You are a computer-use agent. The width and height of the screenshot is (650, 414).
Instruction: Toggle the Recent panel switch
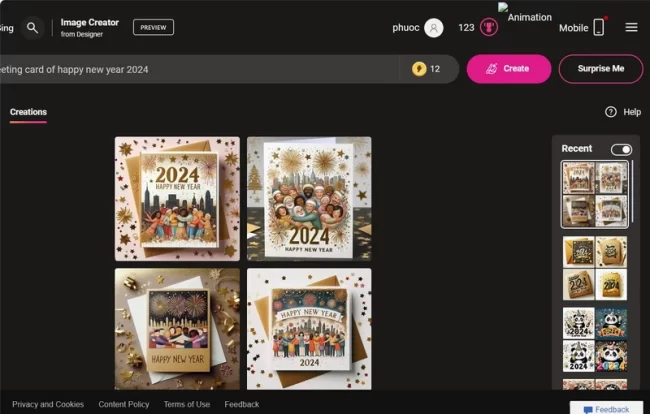point(621,149)
